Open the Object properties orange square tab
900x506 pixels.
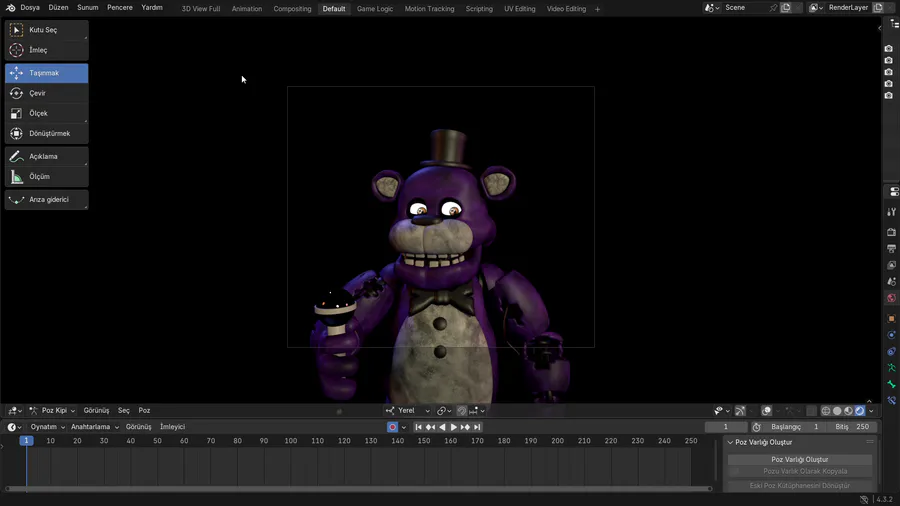click(891, 318)
